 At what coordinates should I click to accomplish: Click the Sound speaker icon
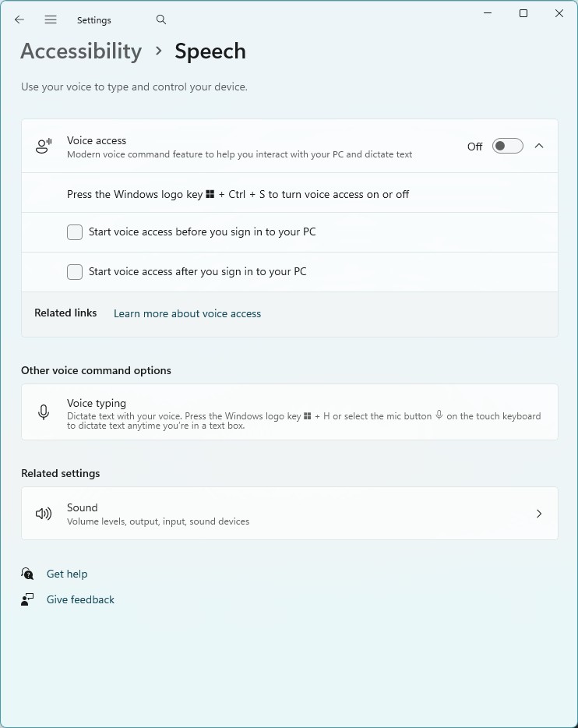44,514
